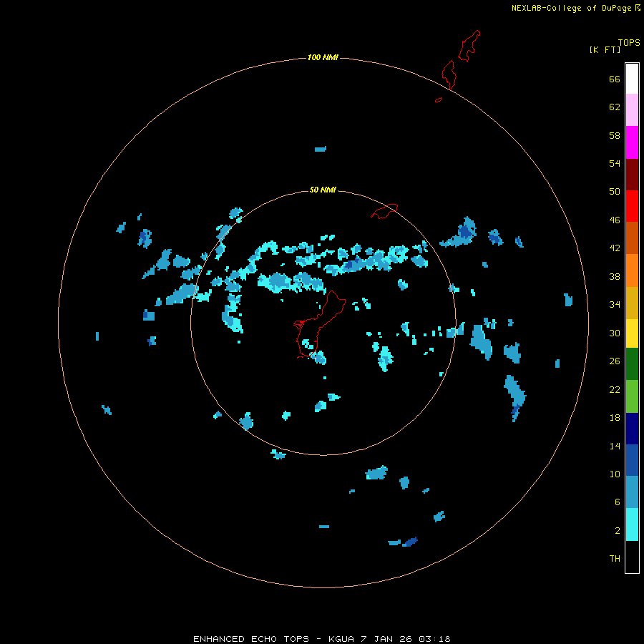Viewport: 644px width, 644px height.
Task: Click the "18" legend value
Action: [x=615, y=418]
